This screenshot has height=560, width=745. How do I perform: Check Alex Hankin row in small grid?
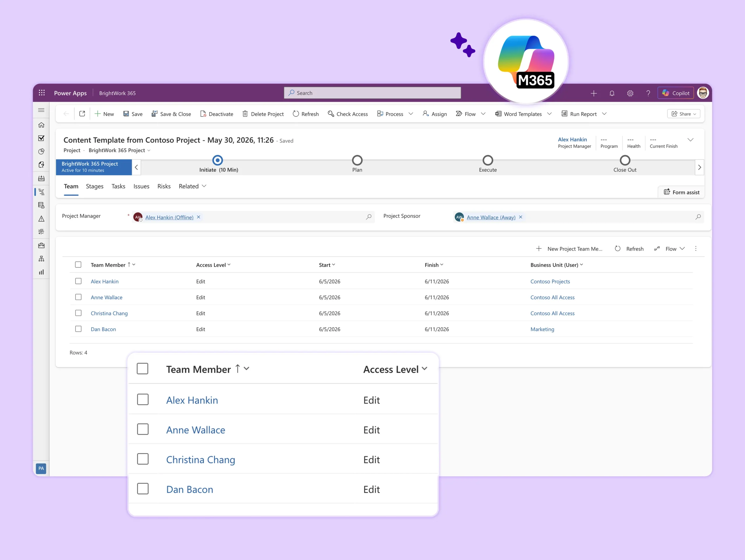coord(78,281)
